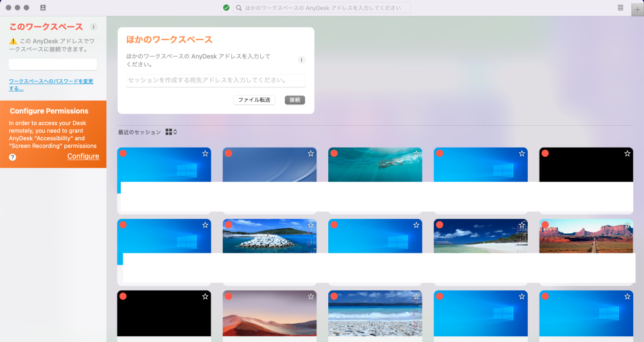
Task: Open ワークスペースへのパスワードを変更する link
Action: [51, 85]
